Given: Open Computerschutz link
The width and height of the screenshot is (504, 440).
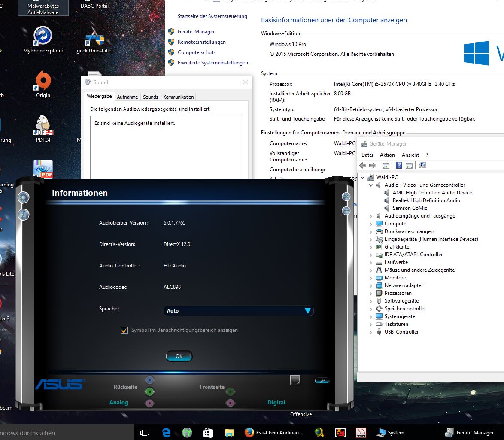Looking at the screenshot, I should 196,52.
